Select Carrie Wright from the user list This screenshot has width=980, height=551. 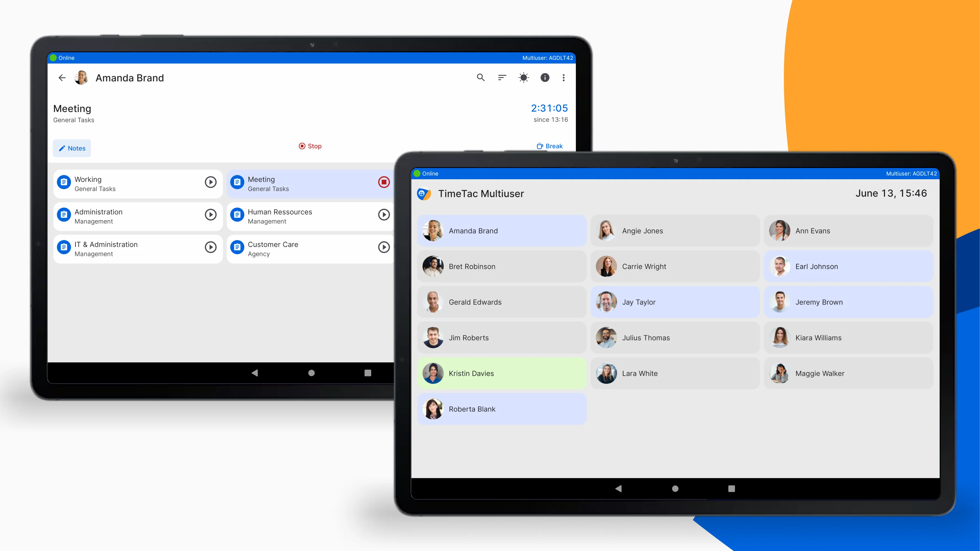(x=675, y=266)
